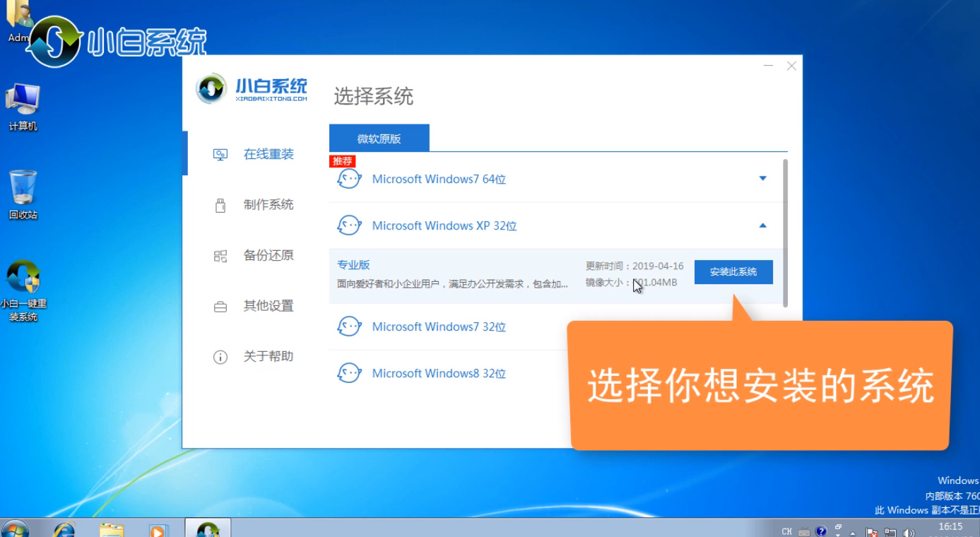Expand the Windows7 64位 dropdown arrow

point(763,179)
